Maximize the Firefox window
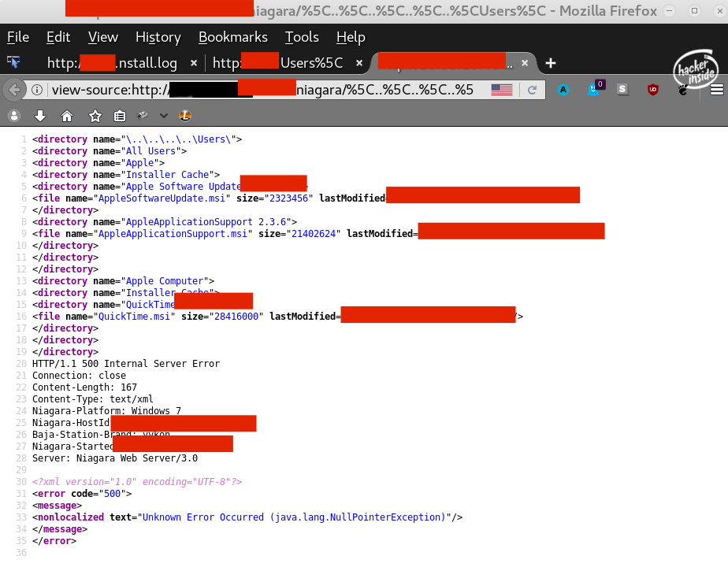 [695, 11]
